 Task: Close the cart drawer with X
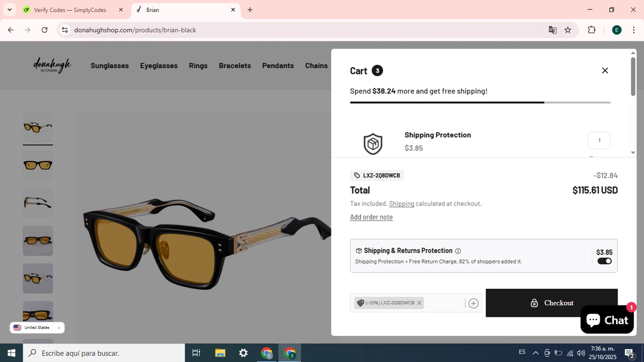pyautogui.click(x=605, y=70)
